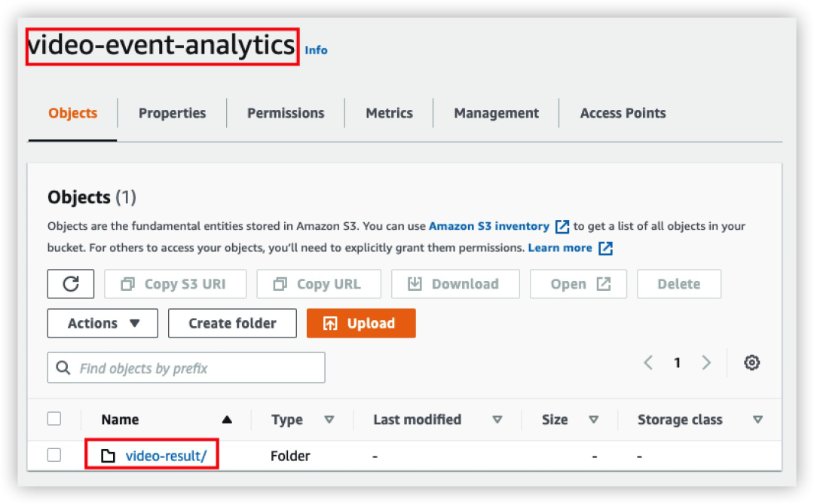Click the folder icon next to video-result/
Viewport: 814px width, 504px height.
click(x=109, y=456)
